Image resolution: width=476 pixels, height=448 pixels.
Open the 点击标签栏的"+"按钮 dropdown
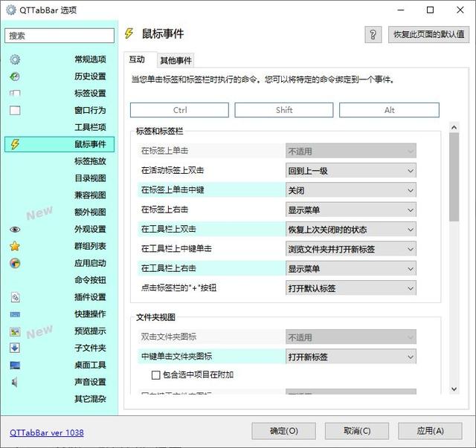pos(350,288)
